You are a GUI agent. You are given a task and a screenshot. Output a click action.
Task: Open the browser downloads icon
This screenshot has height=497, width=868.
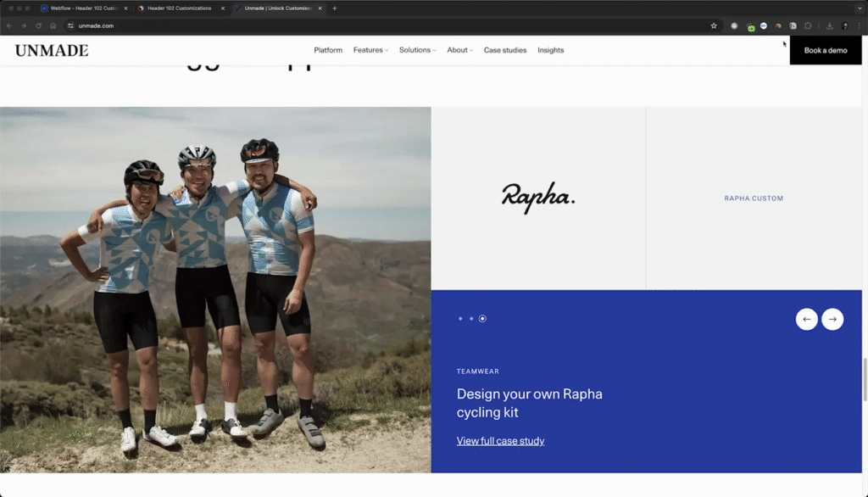[830, 25]
